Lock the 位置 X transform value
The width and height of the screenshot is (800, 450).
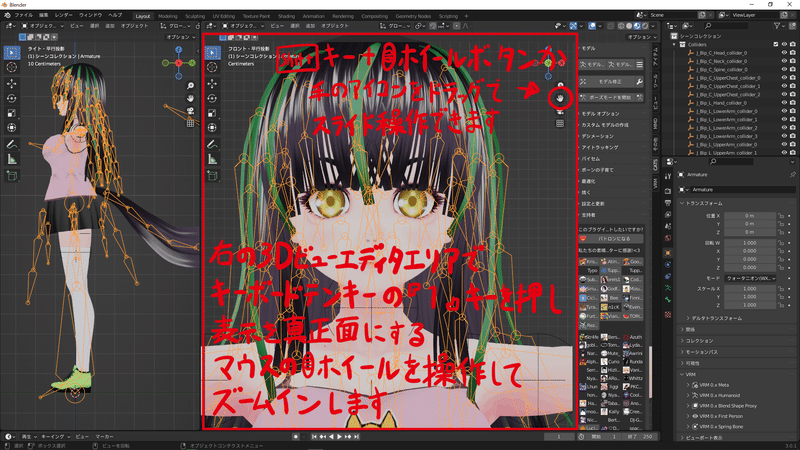(781, 216)
